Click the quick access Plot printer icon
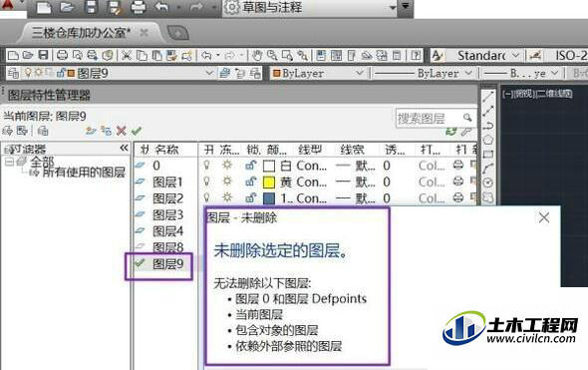The width and height of the screenshot is (588, 370). (x=138, y=7)
